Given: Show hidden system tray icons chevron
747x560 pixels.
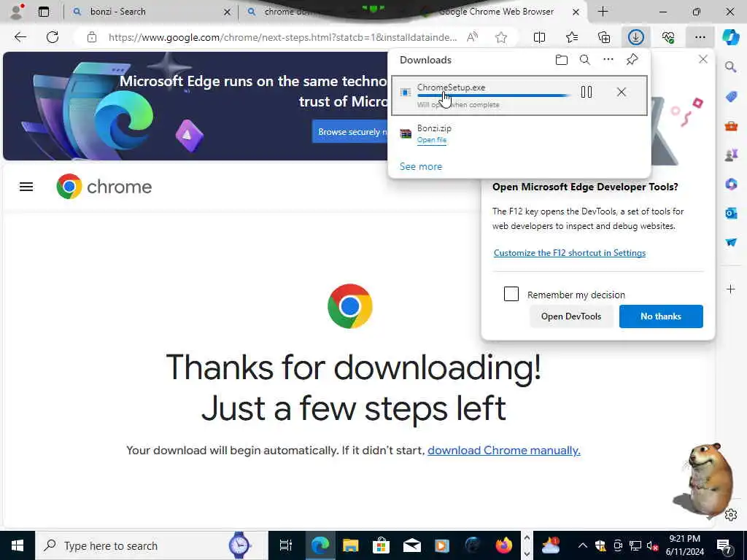Looking at the screenshot, I should click(x=582, y=545).
